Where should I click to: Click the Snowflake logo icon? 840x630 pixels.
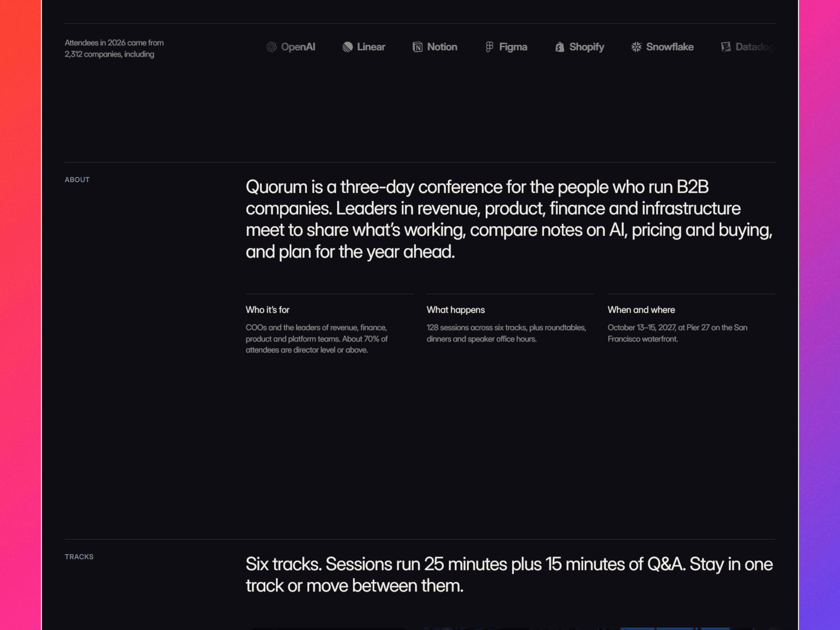[x=636, y=47]
